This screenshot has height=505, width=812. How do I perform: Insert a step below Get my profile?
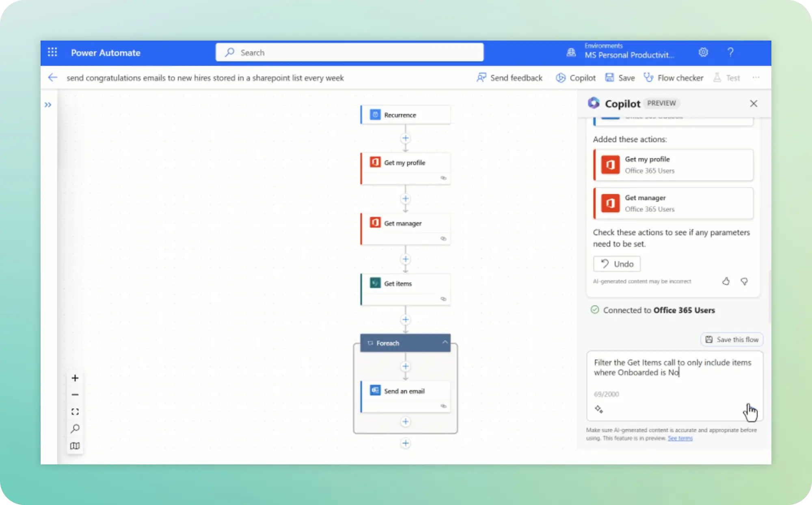pyautogui.click(x=406, y=199)
